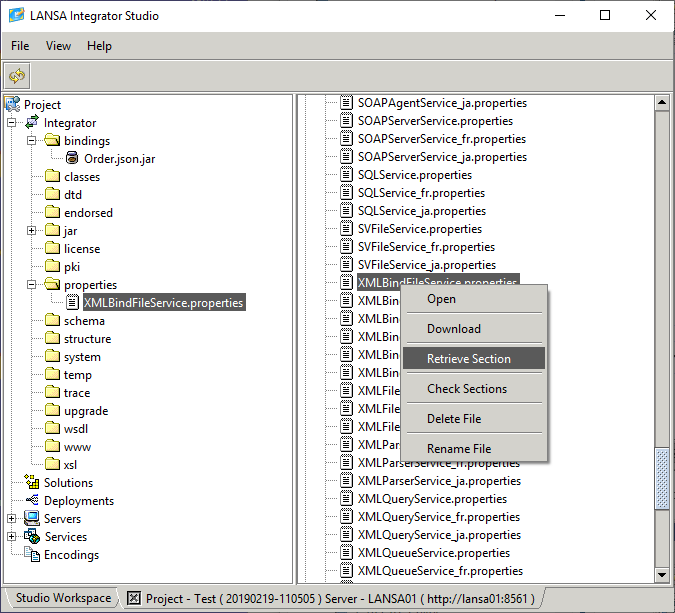This screenshot has width=675, height=613.
Task: Select XMLQueueService_fr.properties in the file list
Action: (440, 571)
